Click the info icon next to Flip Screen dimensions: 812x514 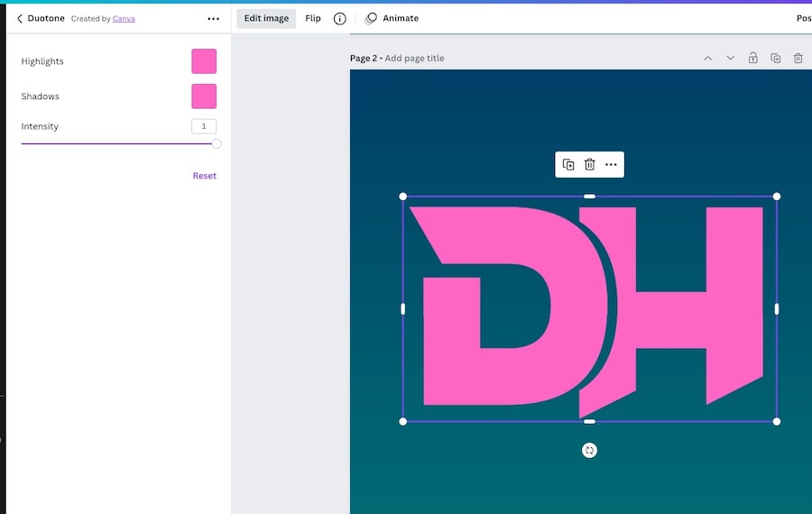[x=339, y=18]
